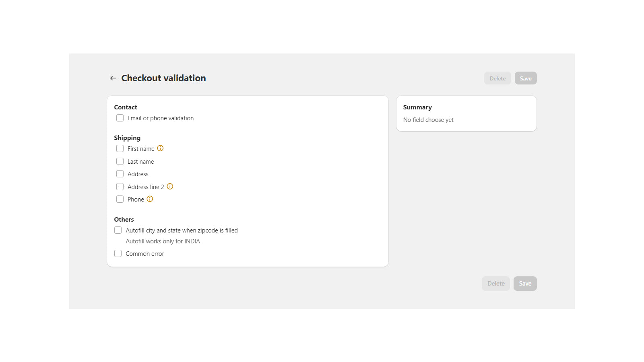
Task: Check the First name validation box
Action: [x=120, y=149]
